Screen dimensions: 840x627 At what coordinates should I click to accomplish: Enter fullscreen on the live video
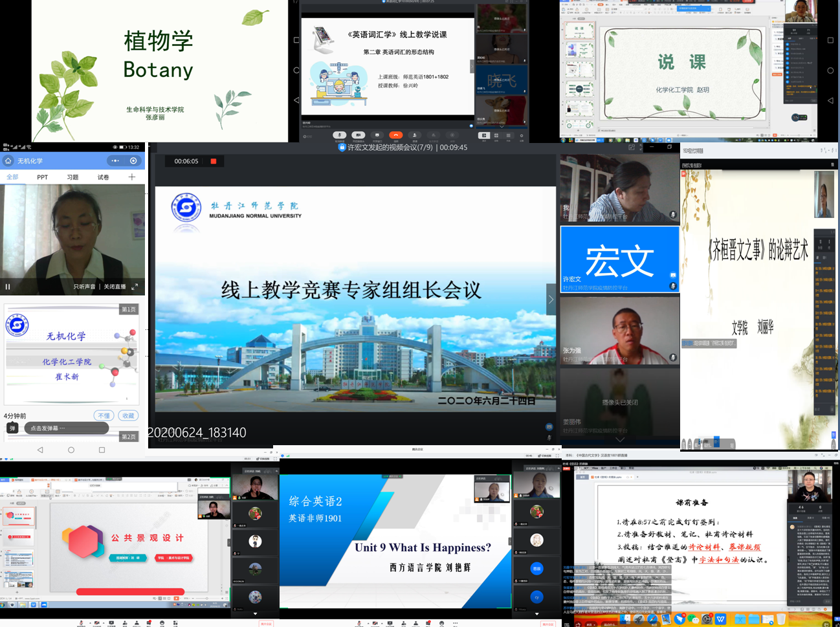point(135,287)
